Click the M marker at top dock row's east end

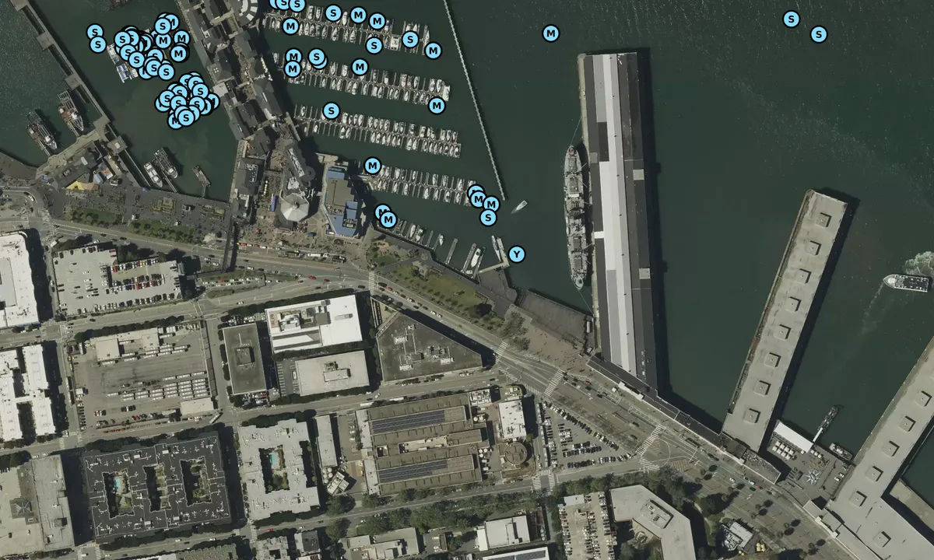434,51
